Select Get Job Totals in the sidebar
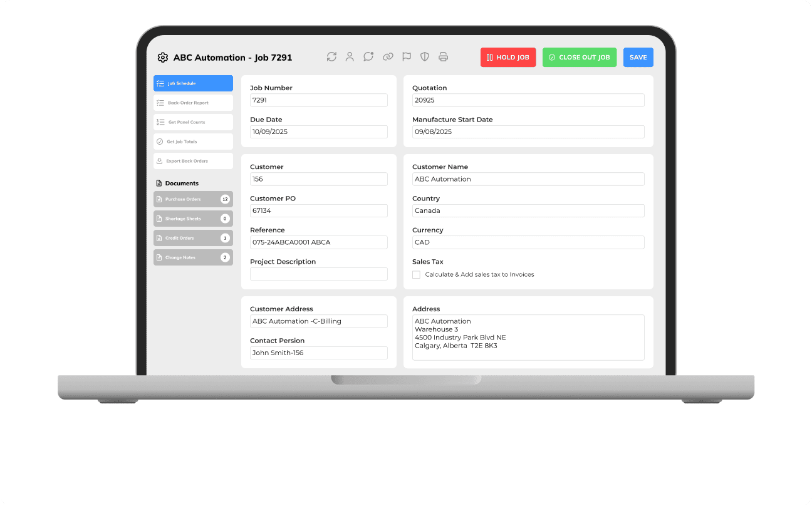The image size is (812, 506). tap(193, 142)
